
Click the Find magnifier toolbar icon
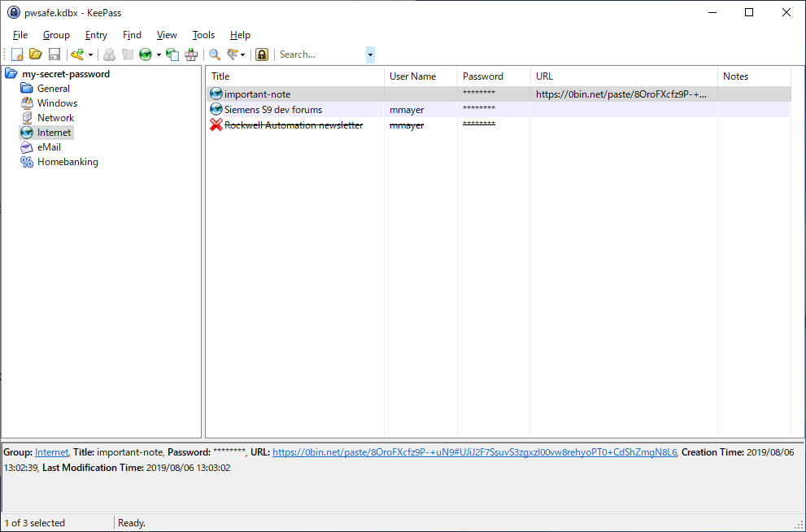(x=215, y=55)
